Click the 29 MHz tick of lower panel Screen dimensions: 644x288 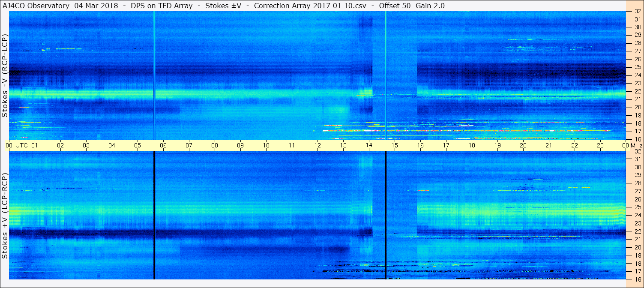pos(638,175)
